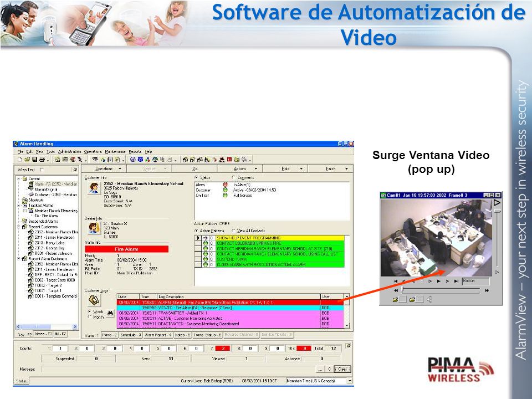Select the Week radio button
This screenshot has width=532, height=399.
tap(90, 311)
